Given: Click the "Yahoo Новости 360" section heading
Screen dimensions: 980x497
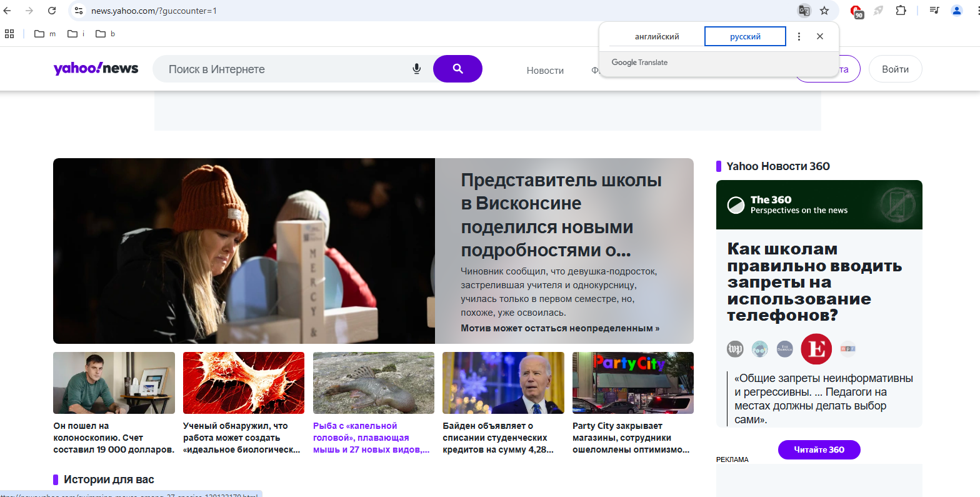Looking at the screenshot, I should [x=777, y=166].
